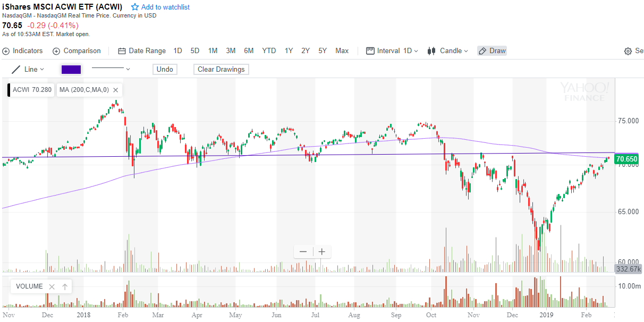Click the Add to watchlist star icon
The width and height of the screenshot is (644, 322).
(x=135, y=7)
